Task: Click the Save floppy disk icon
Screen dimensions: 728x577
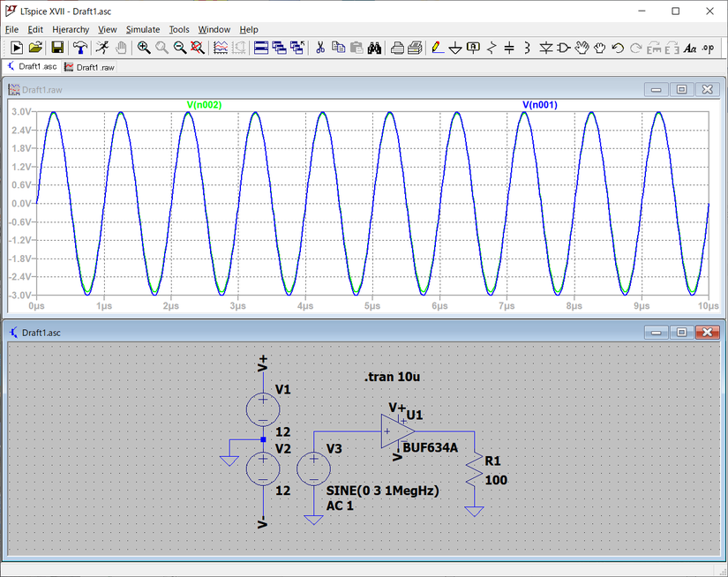Action: point(57,48)
